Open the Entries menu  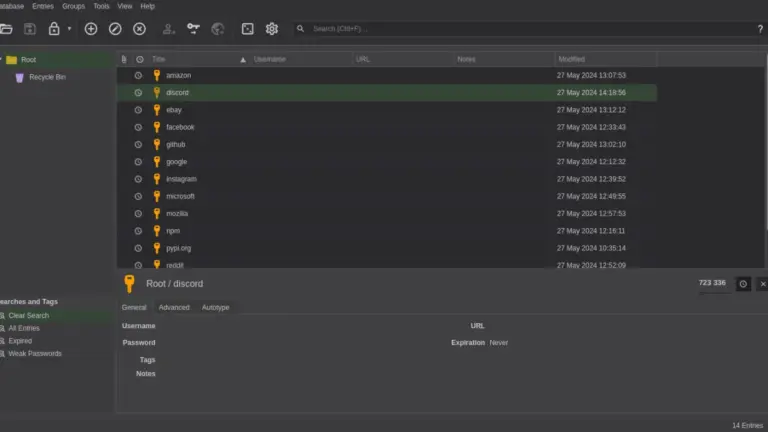(43, 6)
